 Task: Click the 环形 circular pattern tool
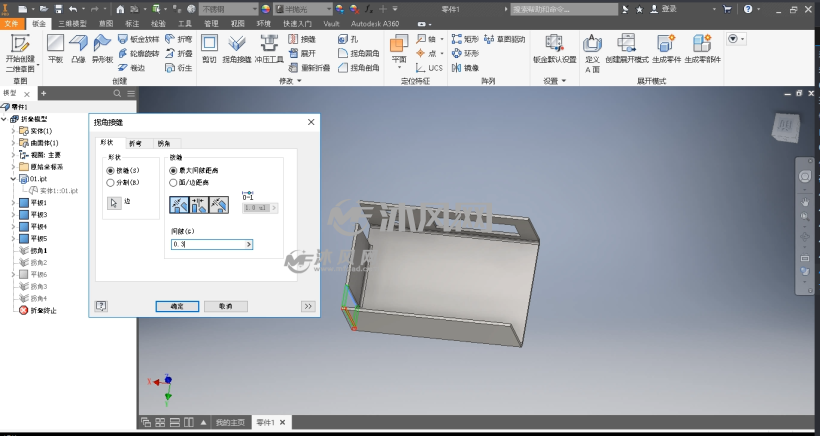click(x=465, y=53)
